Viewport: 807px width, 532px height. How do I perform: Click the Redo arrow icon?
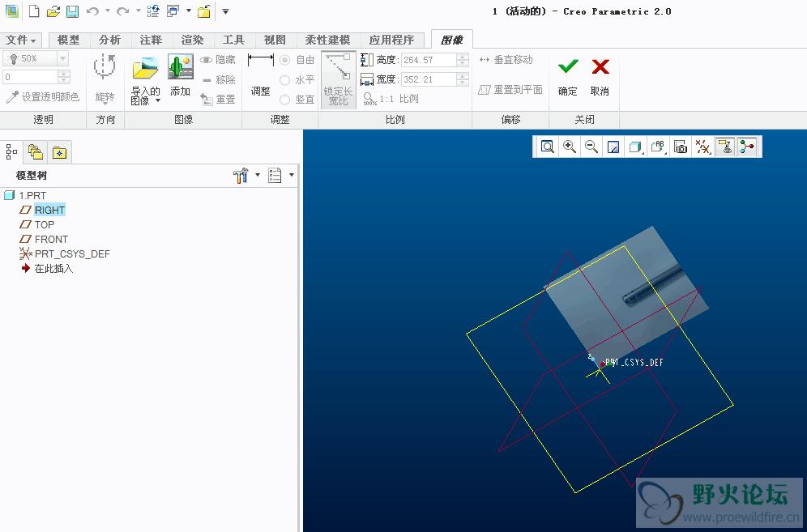coord(122,11)
